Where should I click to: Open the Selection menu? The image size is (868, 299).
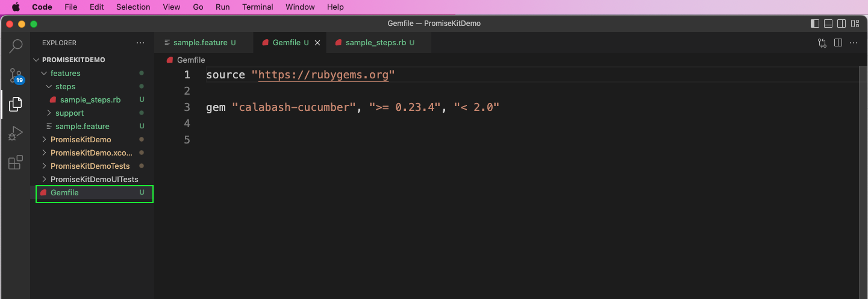point(133,7)
